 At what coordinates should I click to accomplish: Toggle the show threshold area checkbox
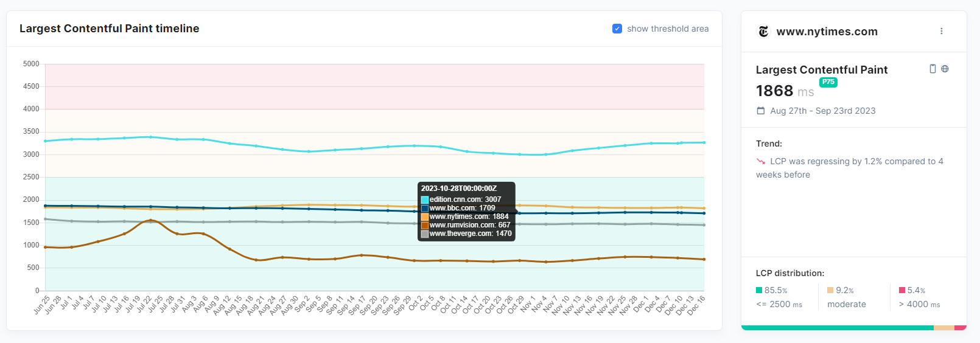point(617,29)
